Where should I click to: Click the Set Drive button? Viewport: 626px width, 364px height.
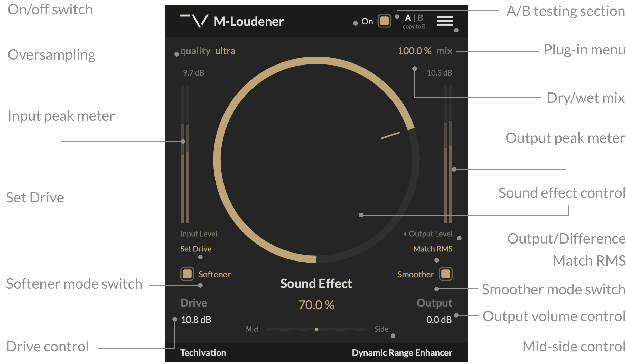[196, 249]
